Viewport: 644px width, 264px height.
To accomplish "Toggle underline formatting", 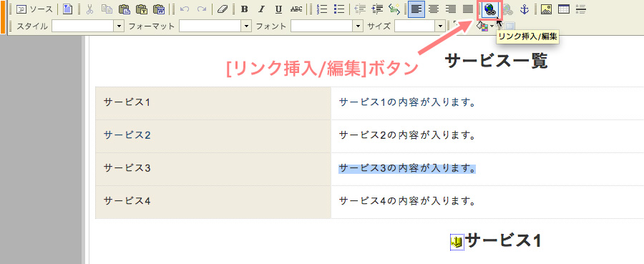I will [x=278, y=9].
